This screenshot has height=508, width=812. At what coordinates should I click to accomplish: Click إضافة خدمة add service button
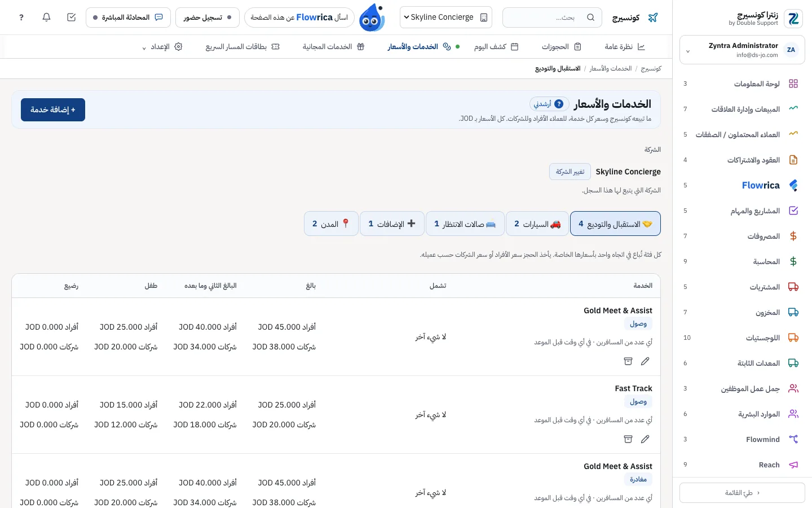coord(53,110)
